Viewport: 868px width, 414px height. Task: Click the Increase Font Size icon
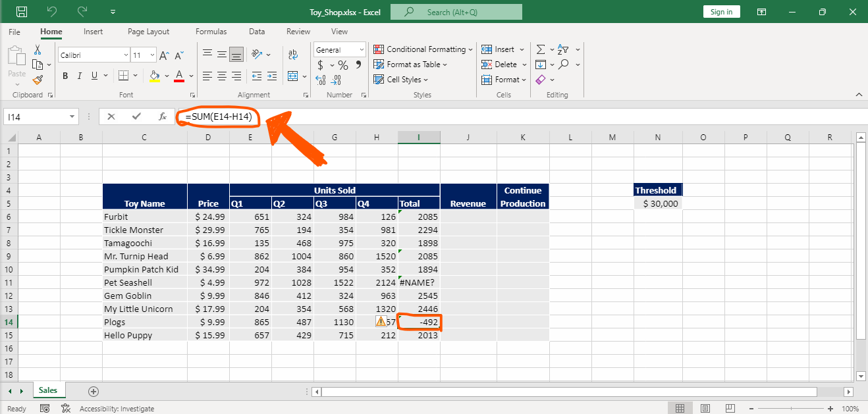click(165, 55)
